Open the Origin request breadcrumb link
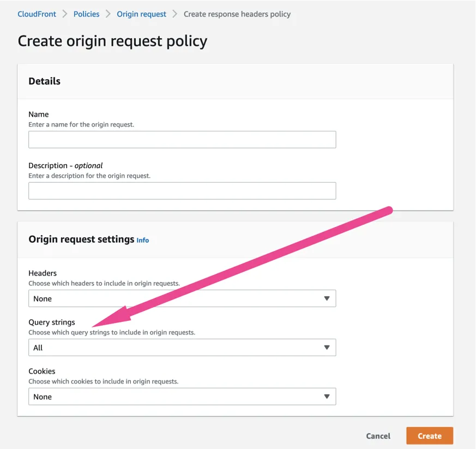The height and width of the screenshot is (449, 476). point(141,14)
